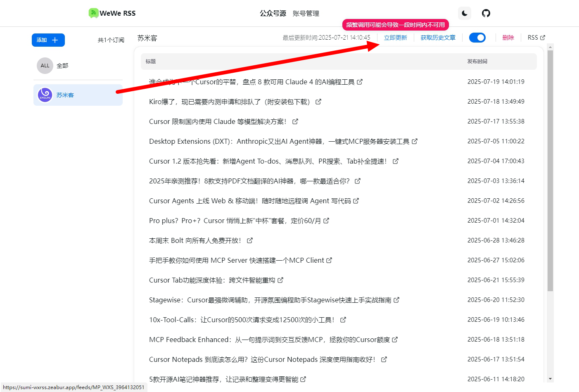The image size is (579, 392).
Task: Open external link icon beside Cursor 1.2 版本抢先看 article
Action: 396,161
